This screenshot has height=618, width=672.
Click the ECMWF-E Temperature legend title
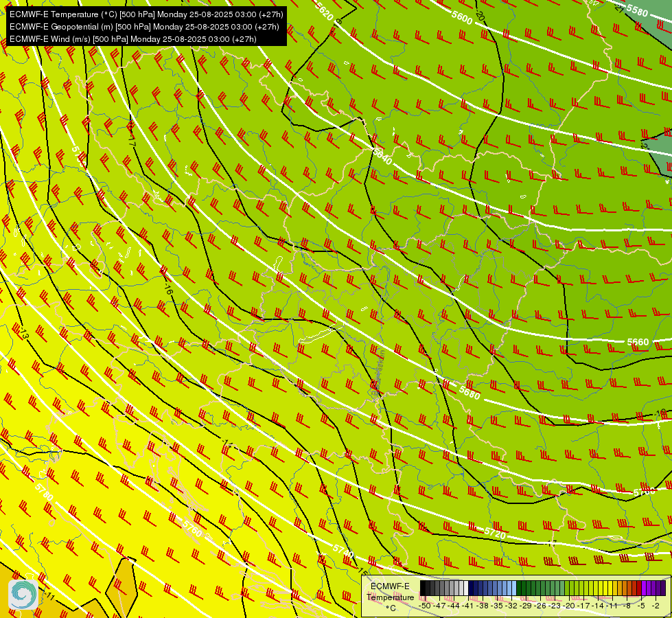point(391,592)
